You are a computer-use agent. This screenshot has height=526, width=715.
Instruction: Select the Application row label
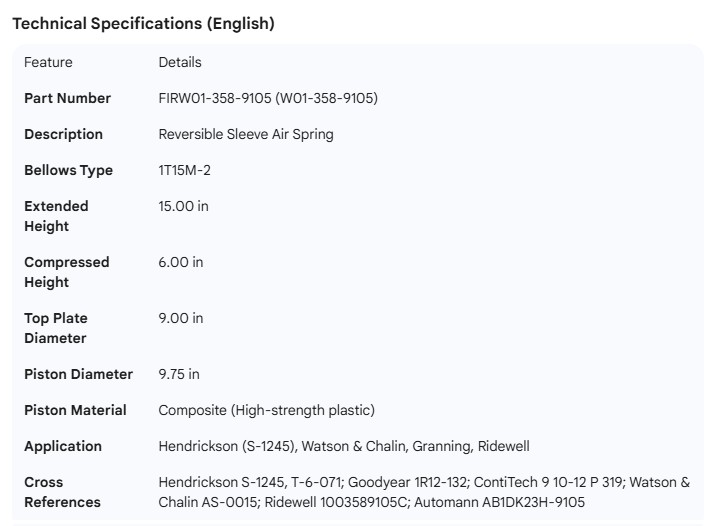[x=63, y=446]
